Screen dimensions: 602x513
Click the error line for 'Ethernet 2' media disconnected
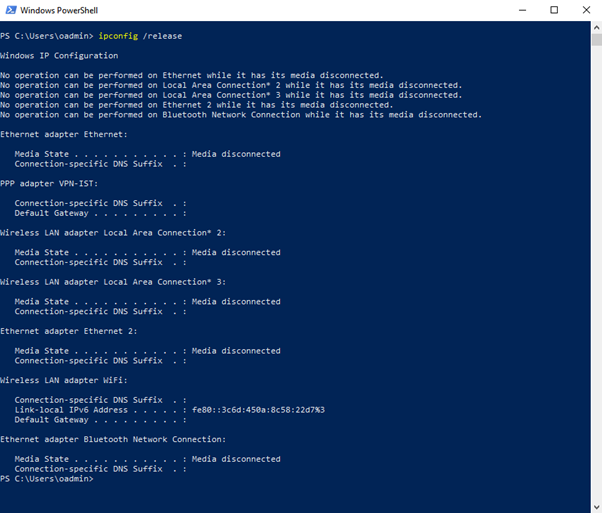[197, 105]
